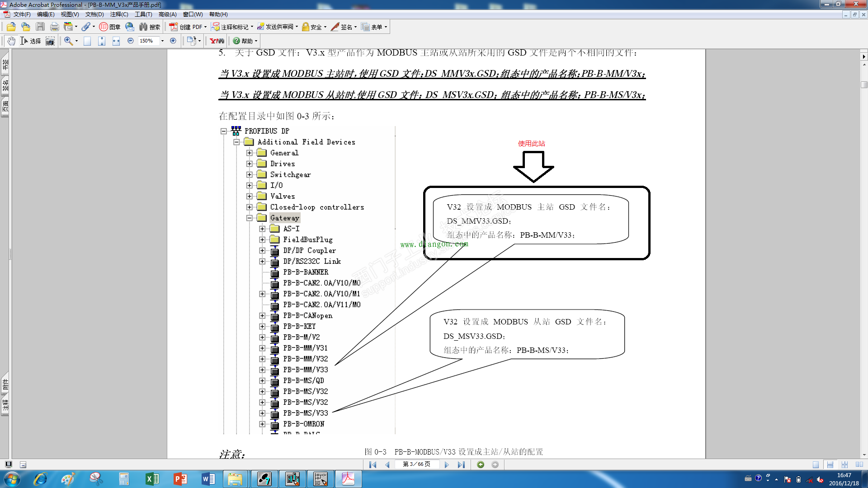Click the Yahoo search toolbar icon
868x488 pixels.
pos(217,41)
